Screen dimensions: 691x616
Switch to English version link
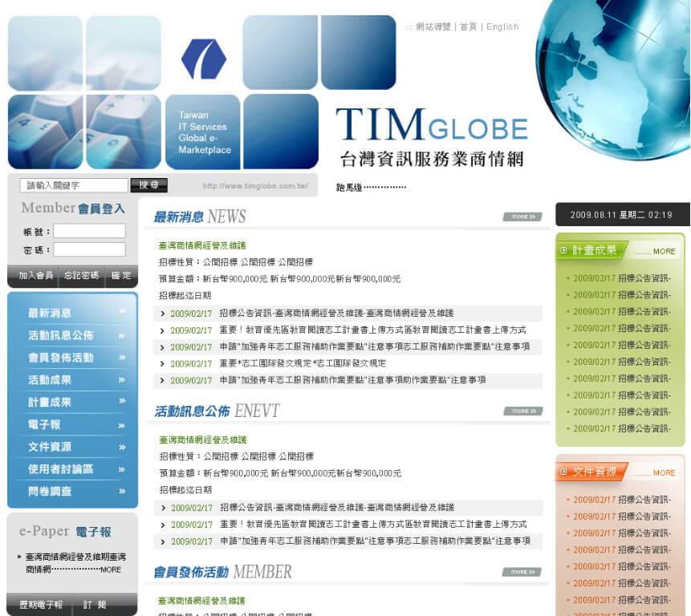[x=502, y=26]
